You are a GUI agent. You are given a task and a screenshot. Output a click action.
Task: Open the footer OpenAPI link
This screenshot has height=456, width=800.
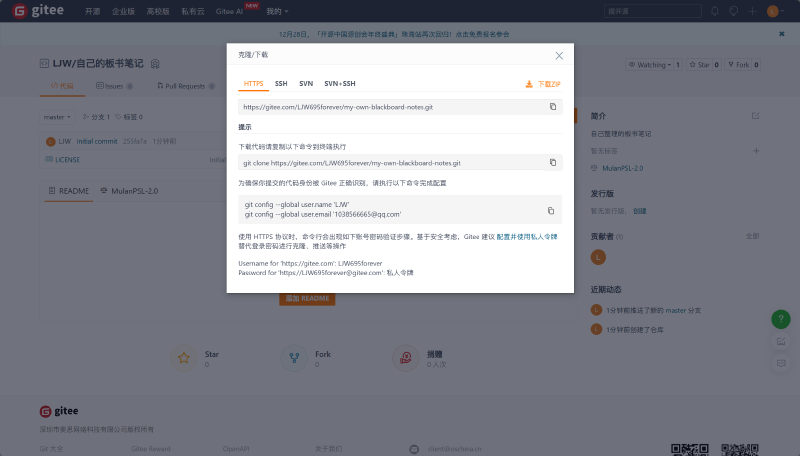click(x=236, y=449)
